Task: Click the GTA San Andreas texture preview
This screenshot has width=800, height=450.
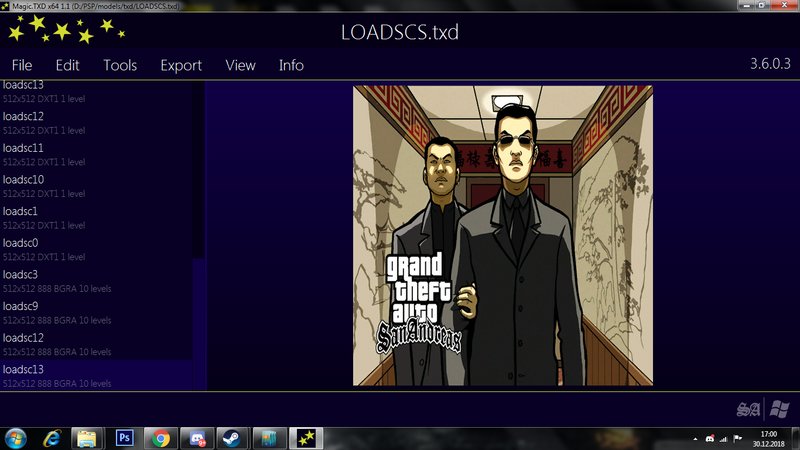Action: click(503, 236)
